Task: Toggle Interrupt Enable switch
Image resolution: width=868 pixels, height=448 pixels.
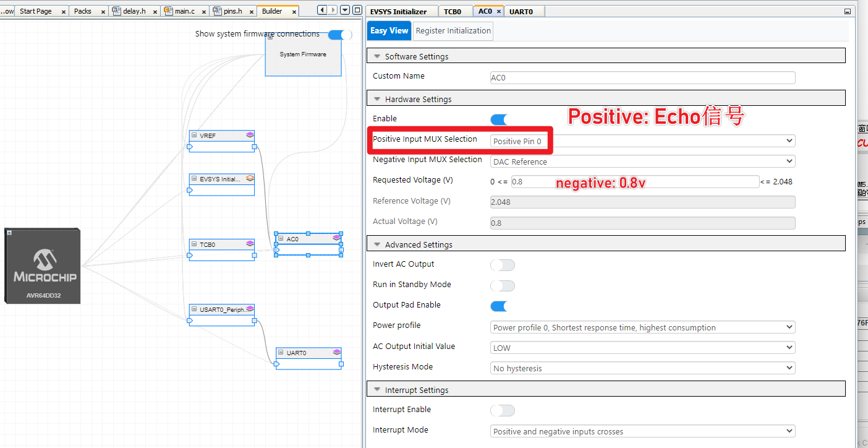Action: [502, 410]
